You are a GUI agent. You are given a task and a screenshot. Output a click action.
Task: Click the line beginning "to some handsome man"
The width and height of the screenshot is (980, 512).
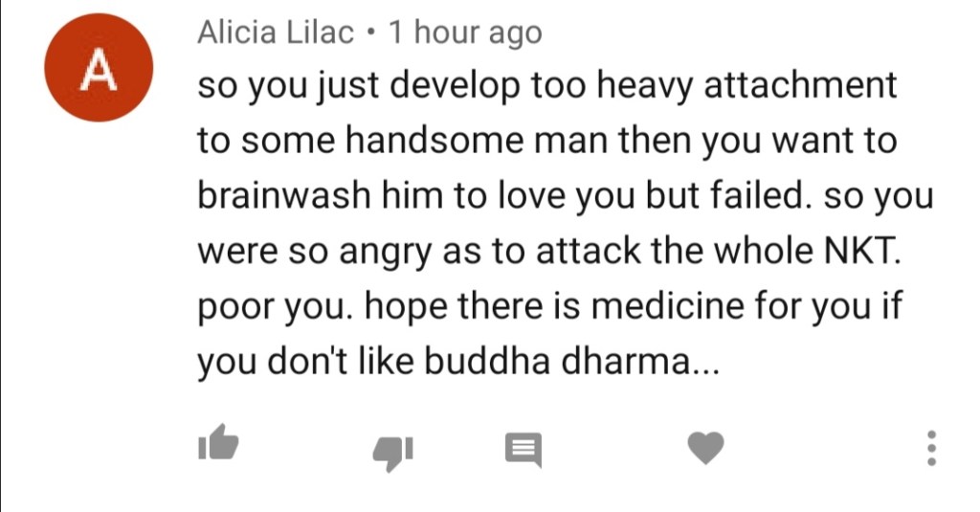(x=547, y=142)
